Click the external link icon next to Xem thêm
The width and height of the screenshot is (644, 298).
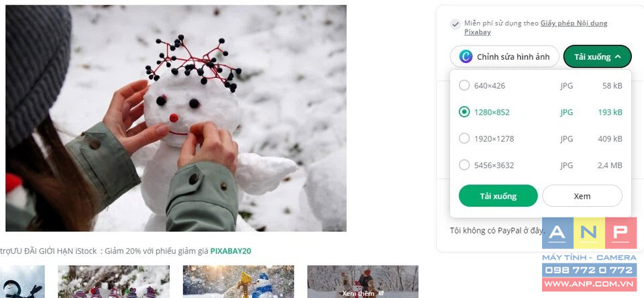381,293
